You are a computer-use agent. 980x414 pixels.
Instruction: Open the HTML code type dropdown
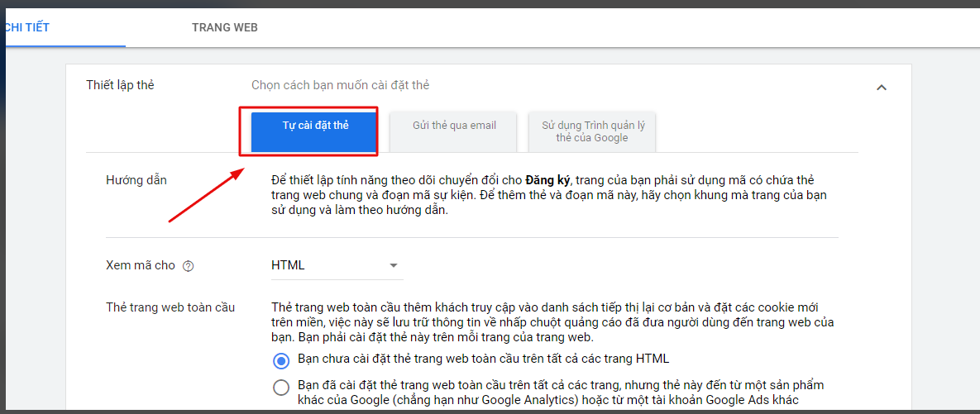(336, 265)
